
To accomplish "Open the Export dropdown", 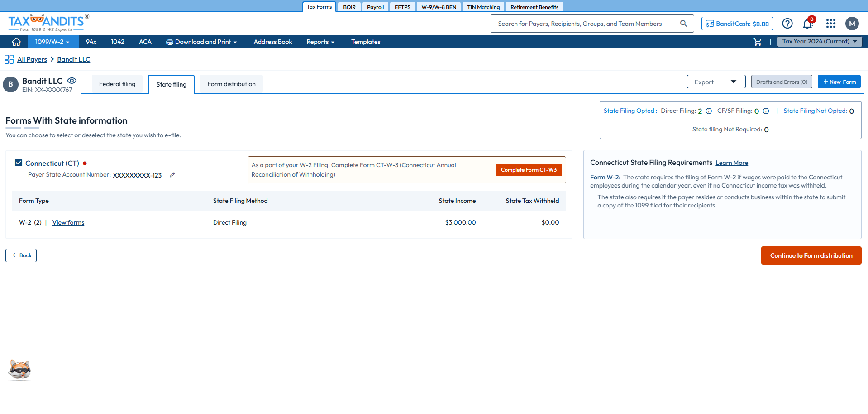I will (716, 82).
